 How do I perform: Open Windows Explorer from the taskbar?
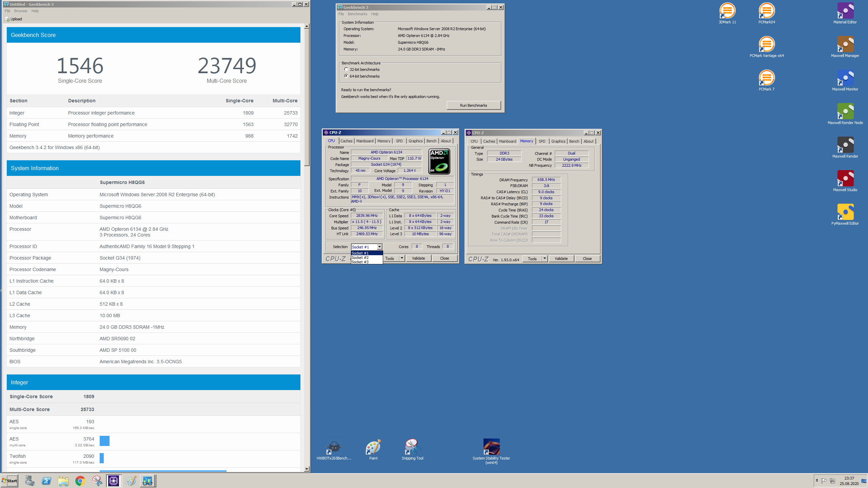pos(63,481)
